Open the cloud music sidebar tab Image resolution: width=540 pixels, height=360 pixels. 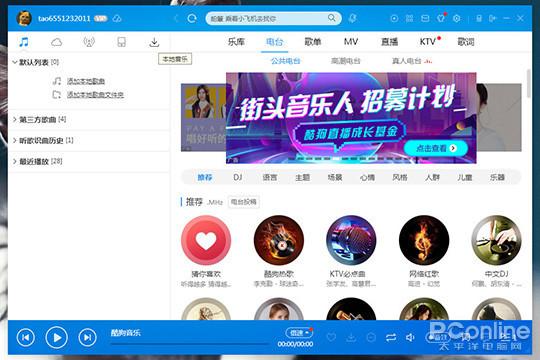pyautogui.click(x=56, y=42)
